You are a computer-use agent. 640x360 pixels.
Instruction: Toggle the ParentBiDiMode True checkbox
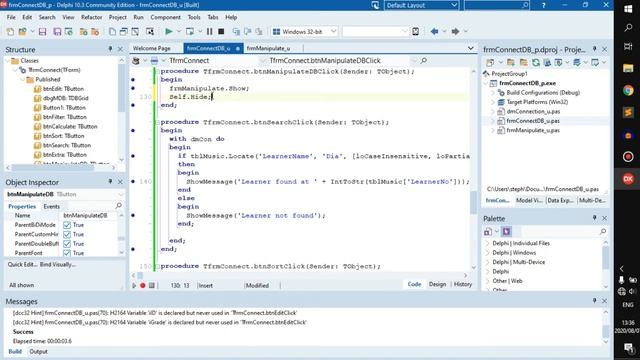pos(67,225)
